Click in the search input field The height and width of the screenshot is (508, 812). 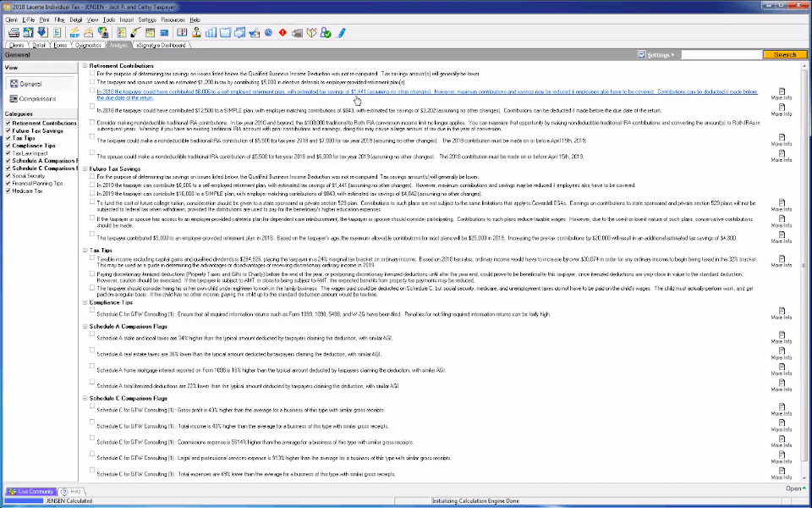[x=721, y=54]
